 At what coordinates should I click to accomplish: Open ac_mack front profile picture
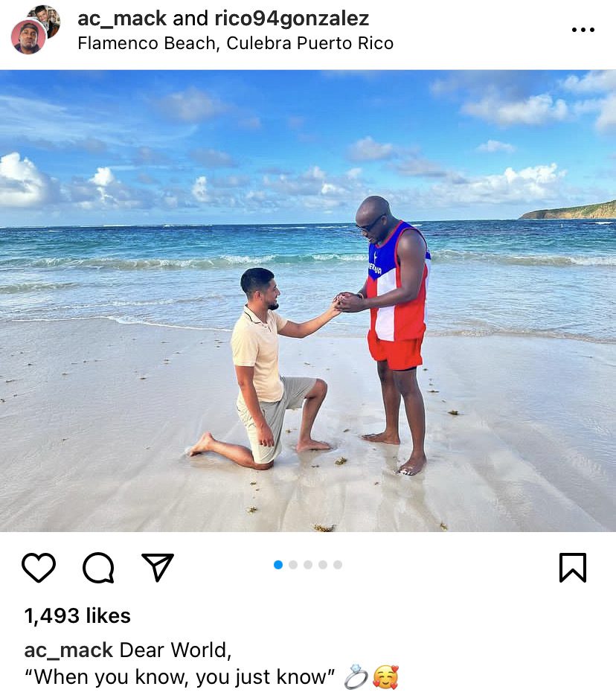(28, 37)
